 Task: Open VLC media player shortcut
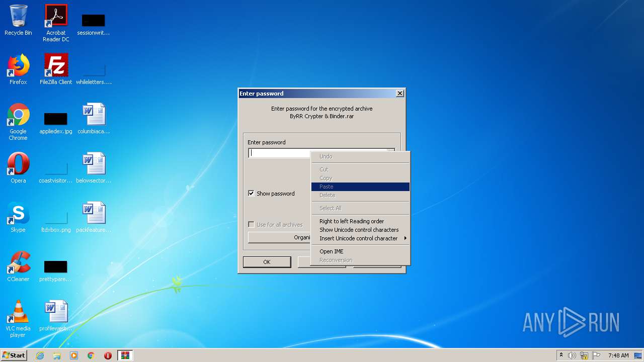18,319
